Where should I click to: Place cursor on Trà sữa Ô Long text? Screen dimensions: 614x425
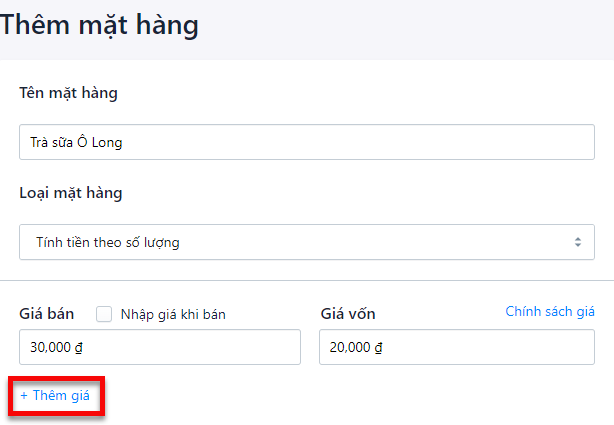tap(77, 142)
